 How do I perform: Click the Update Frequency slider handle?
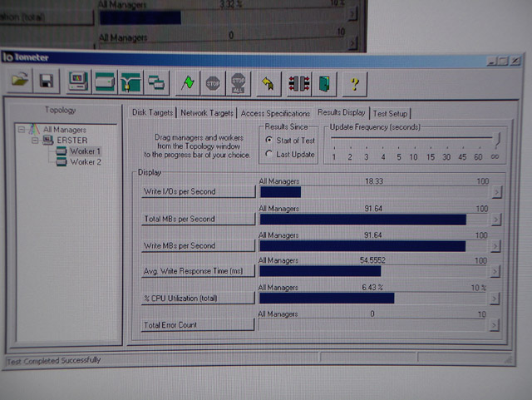[x=497, y=139]
